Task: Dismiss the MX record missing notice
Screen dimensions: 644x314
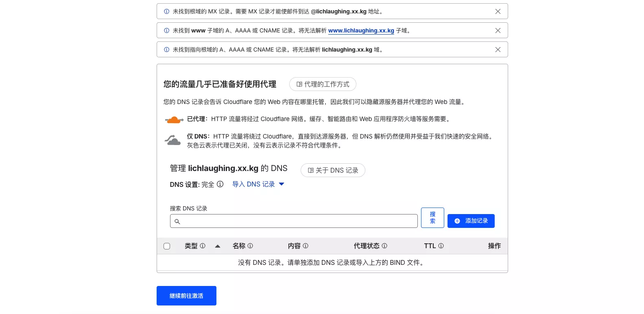Action: click(x=498, y=11)
